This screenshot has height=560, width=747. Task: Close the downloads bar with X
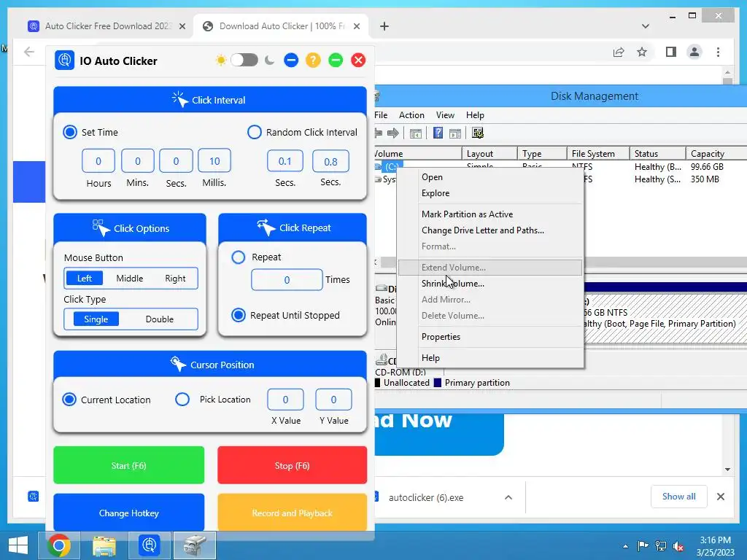tap(721, 497)
